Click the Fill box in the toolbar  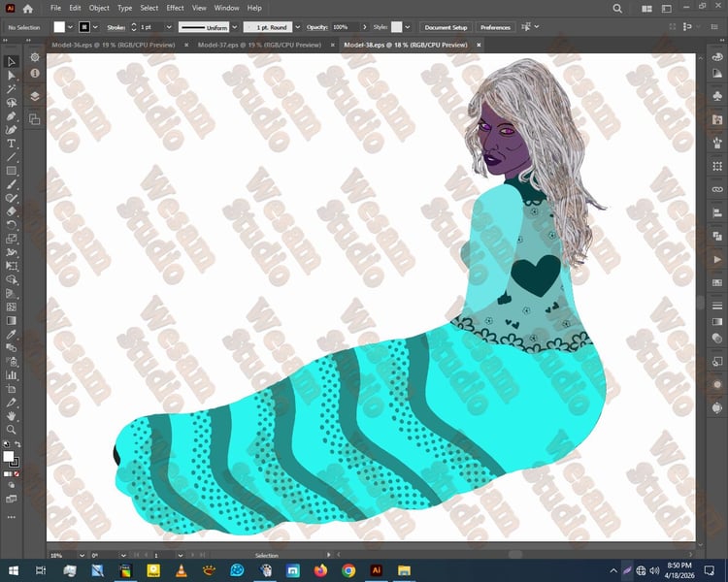click(x=9, y=457)
